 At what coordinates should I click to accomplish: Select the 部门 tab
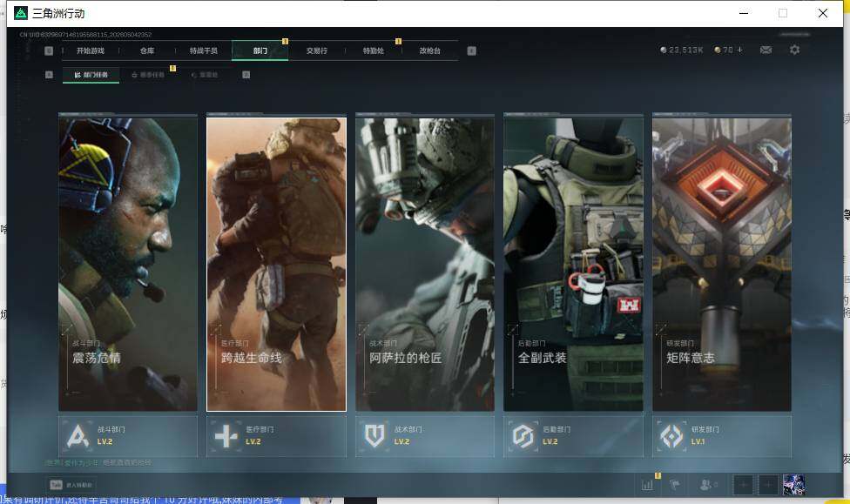click(260, 51)
